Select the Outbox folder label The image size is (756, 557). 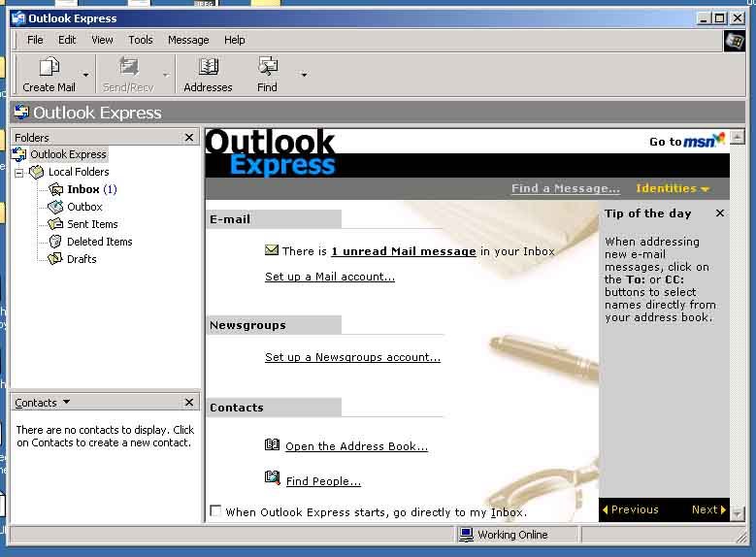click(x=84, y=207)
